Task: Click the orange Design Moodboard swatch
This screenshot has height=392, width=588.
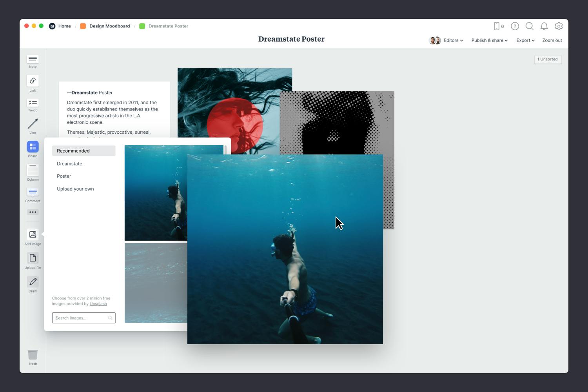Action: [82, 26]
